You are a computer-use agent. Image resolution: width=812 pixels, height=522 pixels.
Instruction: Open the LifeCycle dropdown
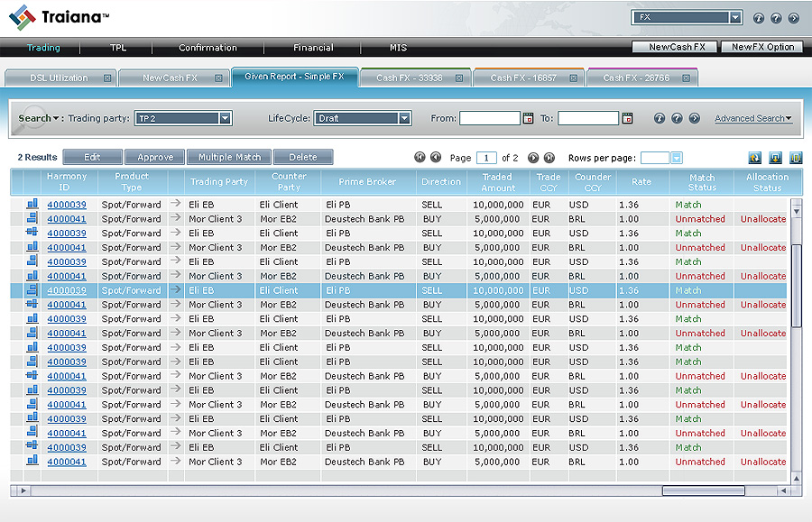(x=404, y=118)
